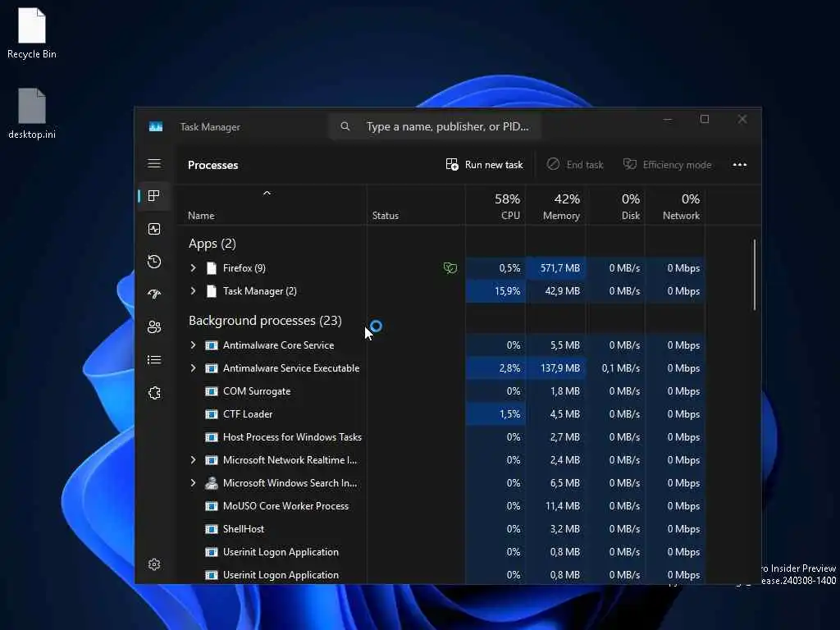This screenshot has width=840, height=630.
Task: Open the Startup apps sidebar icon
Action: coord(154,294)
